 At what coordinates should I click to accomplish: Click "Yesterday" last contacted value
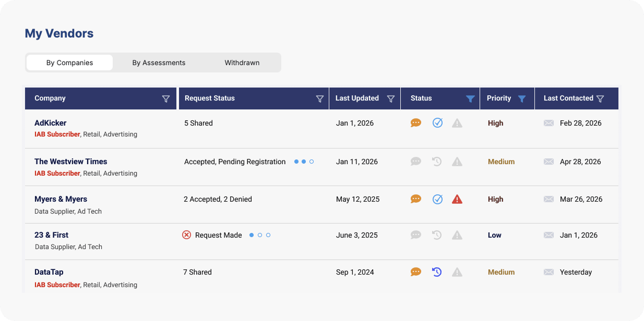pyautogui.click(x=576, y=272)
